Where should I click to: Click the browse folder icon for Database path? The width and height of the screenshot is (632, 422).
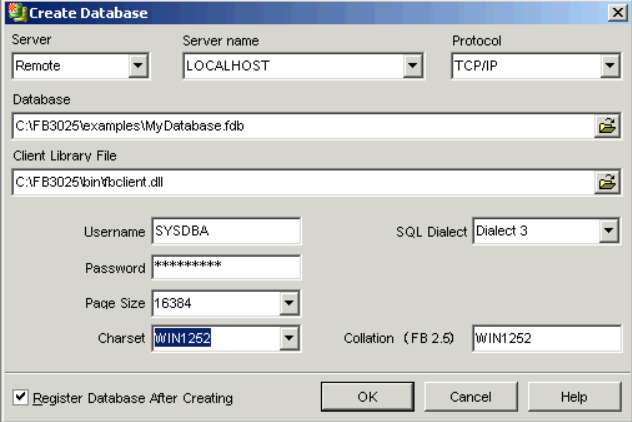(605, 126)
